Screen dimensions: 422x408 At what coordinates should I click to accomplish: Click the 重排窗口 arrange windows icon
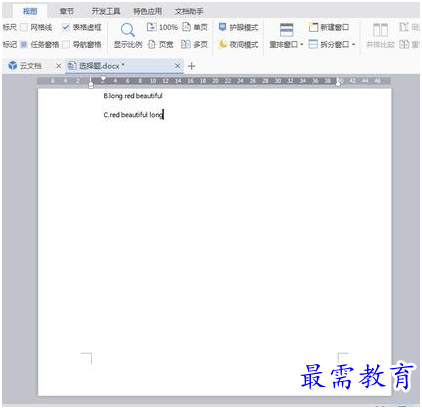click(286, 30)
